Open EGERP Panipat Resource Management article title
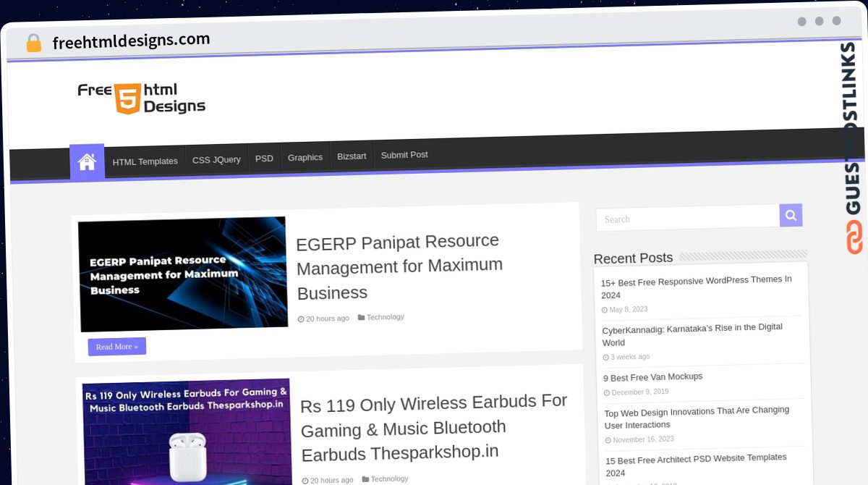This screenshot has width=868, height=485. (x=399, y=266)
